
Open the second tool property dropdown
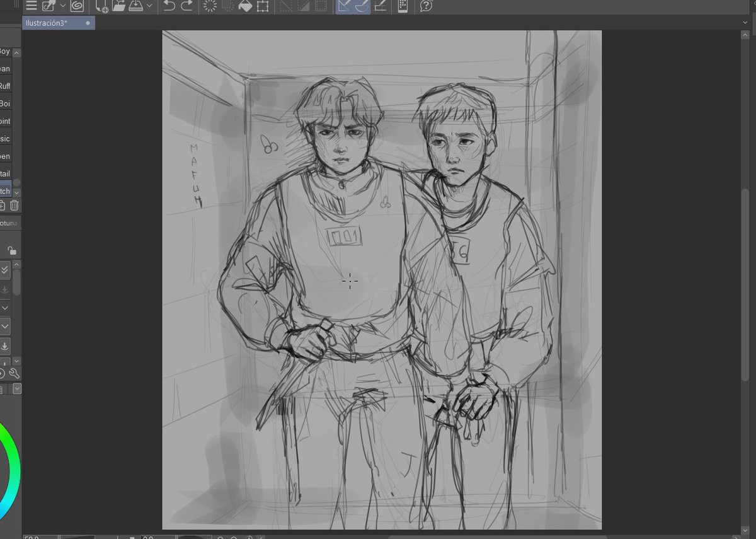[4, 327]
